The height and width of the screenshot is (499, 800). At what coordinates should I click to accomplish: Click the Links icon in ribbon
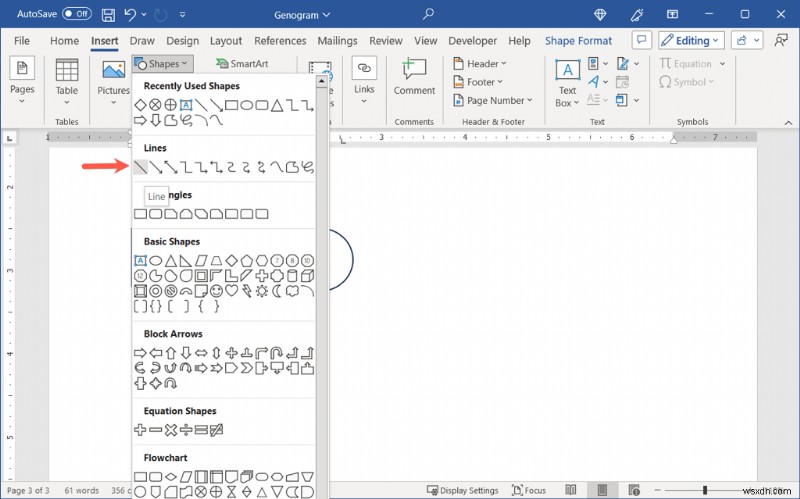(364, 68)
